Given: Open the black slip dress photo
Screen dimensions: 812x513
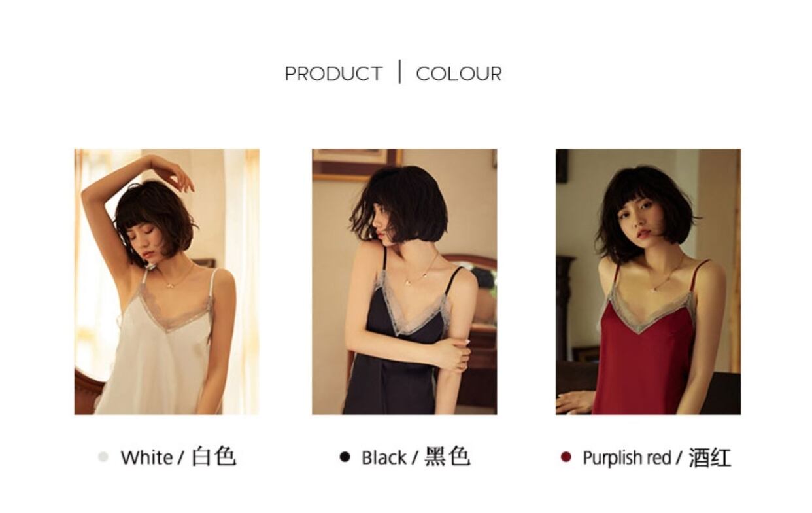Looking at the screenshot, I should coord(404,281).
